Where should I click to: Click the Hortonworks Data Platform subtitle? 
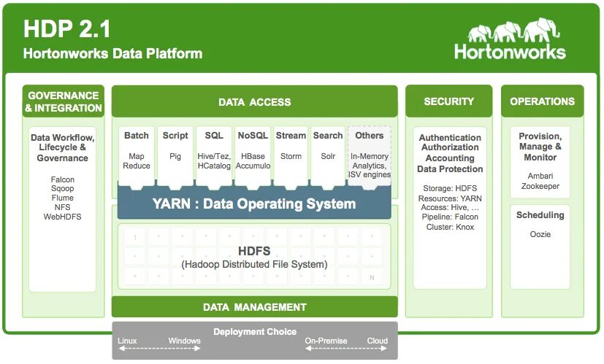coord(112,53)
